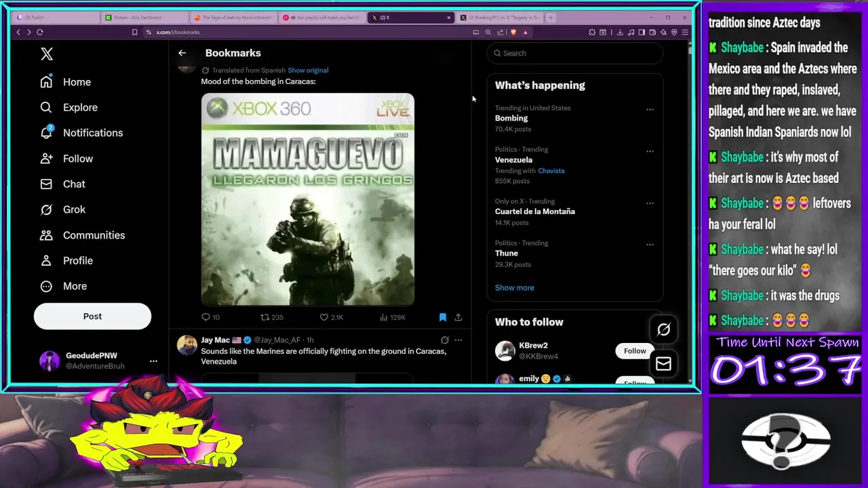Switch to the playlist browser tab
This screenshot has width=868, height=488.
(x=321, y=18)
